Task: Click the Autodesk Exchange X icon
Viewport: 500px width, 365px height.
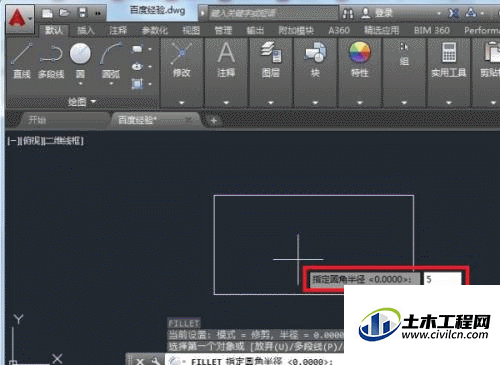Action: coord(453,13)
